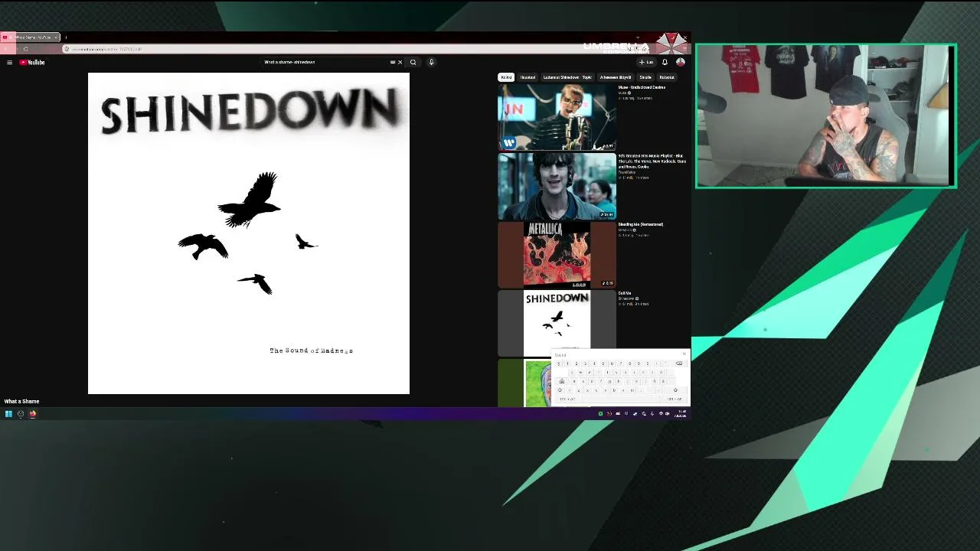
Task: Open the Windows Start menu
Action: (x=8, y=414)
